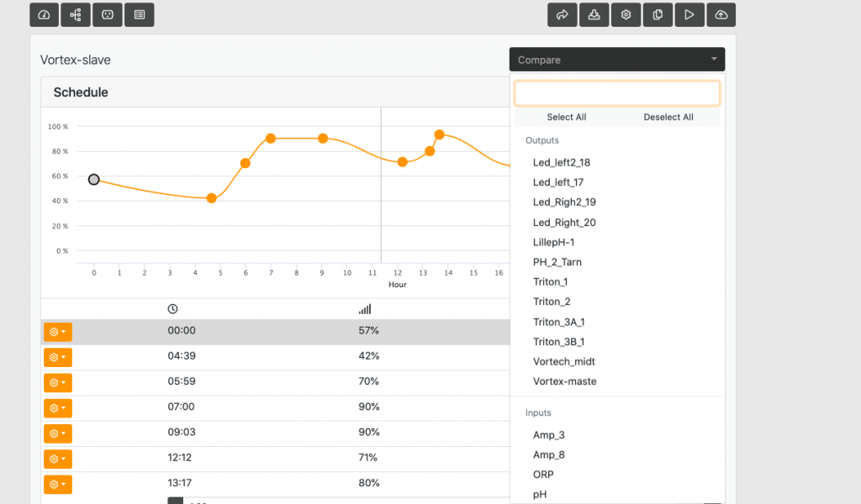Click the hierarchy tree toolbar icon
This screenshot has height=504, width=861.
tap(76, 14)
